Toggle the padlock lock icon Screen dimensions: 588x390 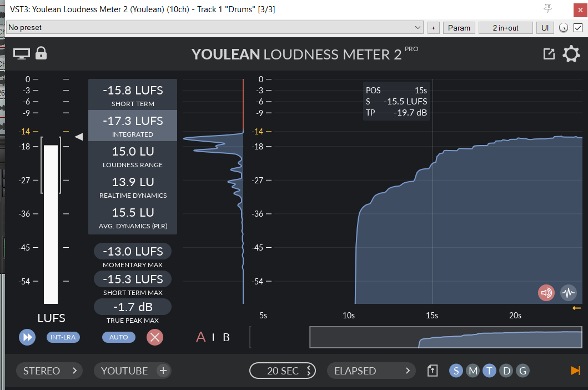41,53
